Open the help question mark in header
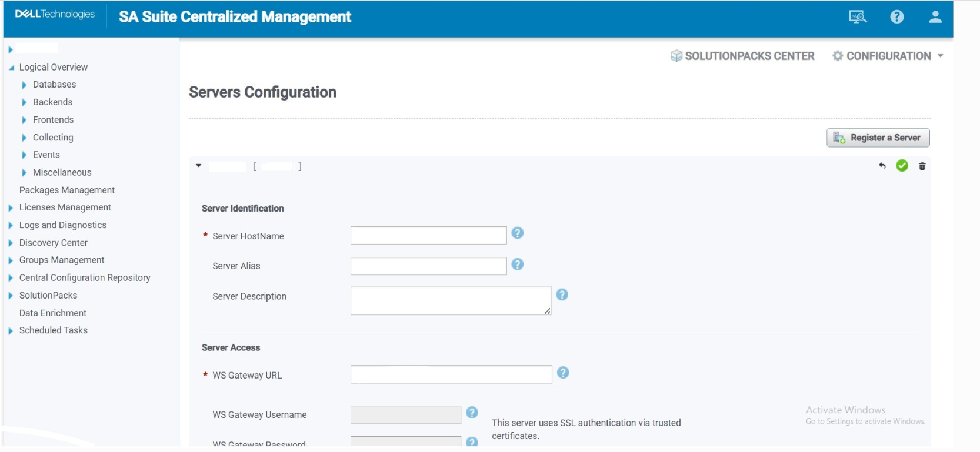The image size is (980, 452). tap(896, 17)
